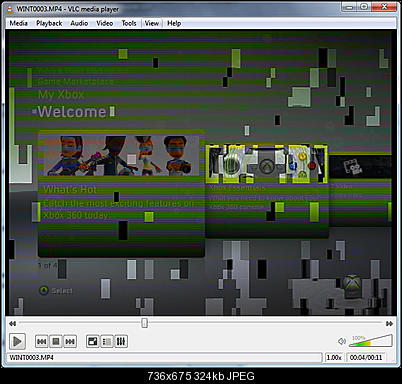Open the Tools menu

(x=129, y=23)
